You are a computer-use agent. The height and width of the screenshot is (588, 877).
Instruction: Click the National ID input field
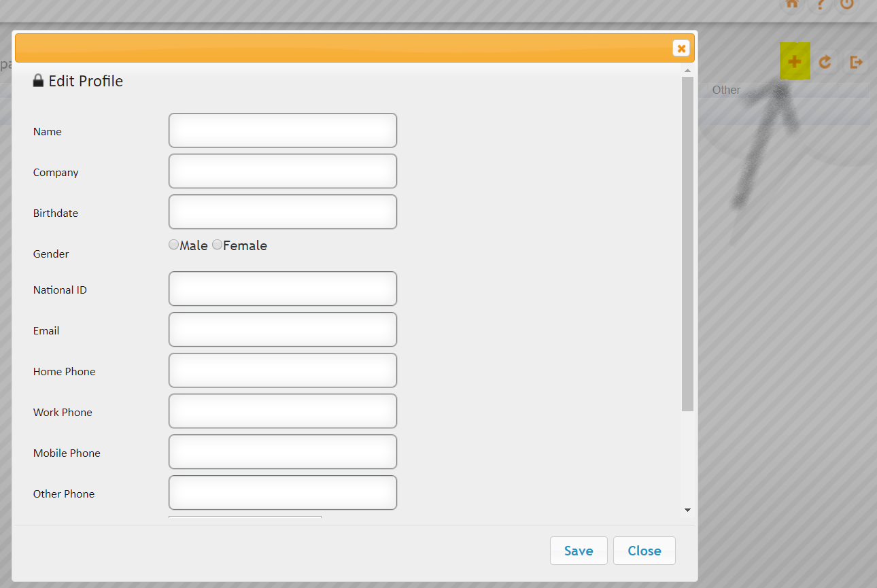click(x=283, y=288)
